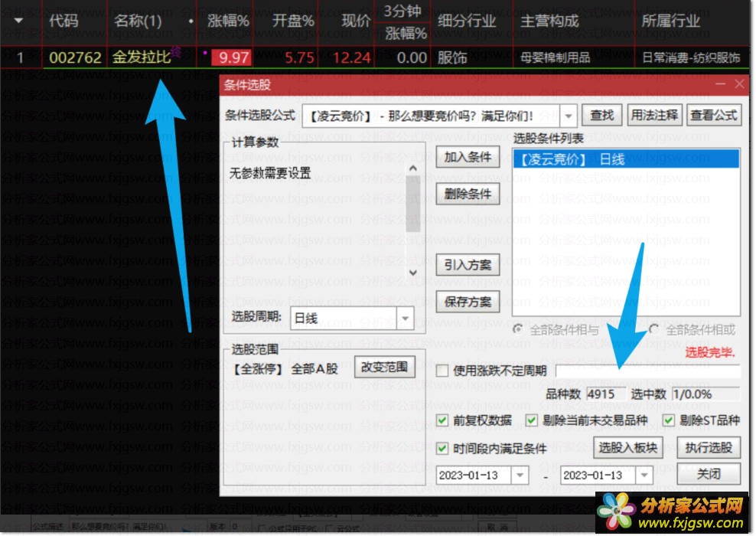
Task: Close the 条件选股 dialog
Action: [x=739, y=84]
